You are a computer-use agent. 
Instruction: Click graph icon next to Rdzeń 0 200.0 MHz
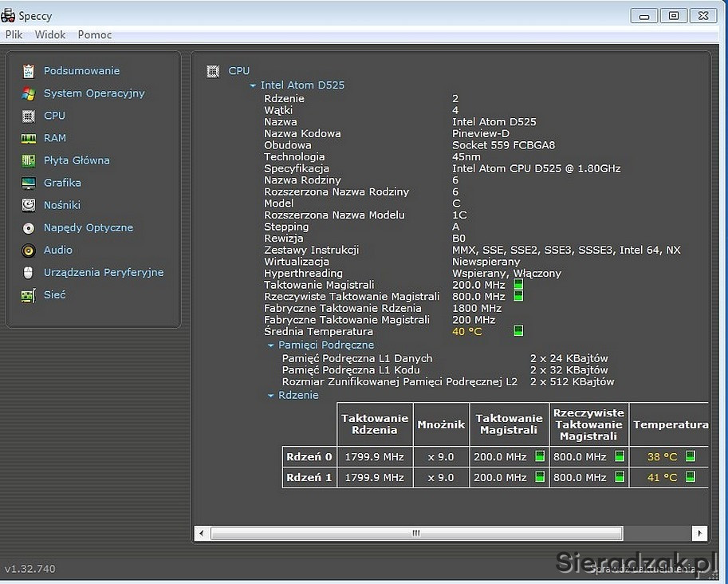540,456
